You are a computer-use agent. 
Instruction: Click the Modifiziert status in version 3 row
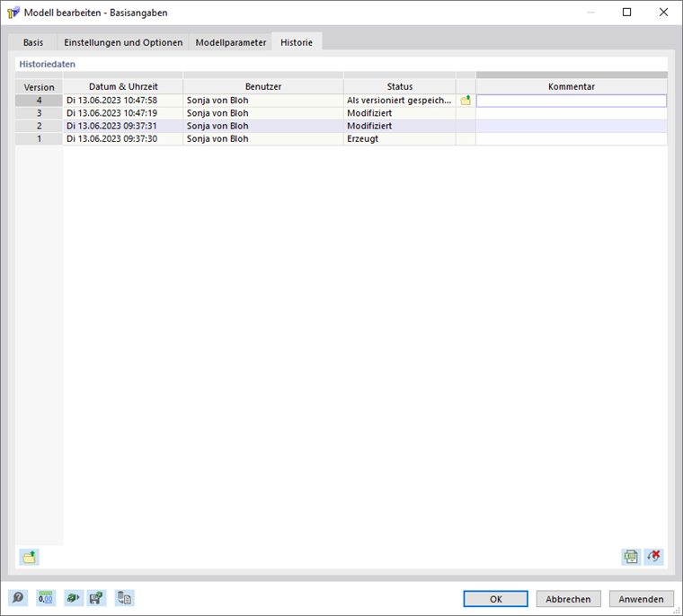(x=400, y=113)
